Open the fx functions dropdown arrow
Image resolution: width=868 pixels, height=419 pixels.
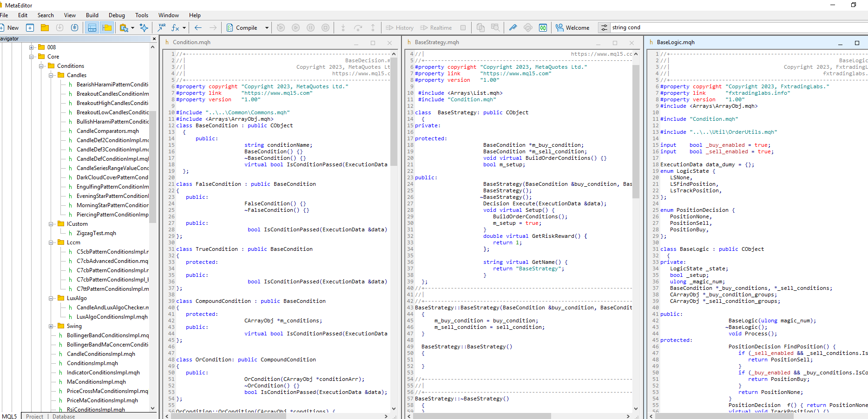click(184, 28)
